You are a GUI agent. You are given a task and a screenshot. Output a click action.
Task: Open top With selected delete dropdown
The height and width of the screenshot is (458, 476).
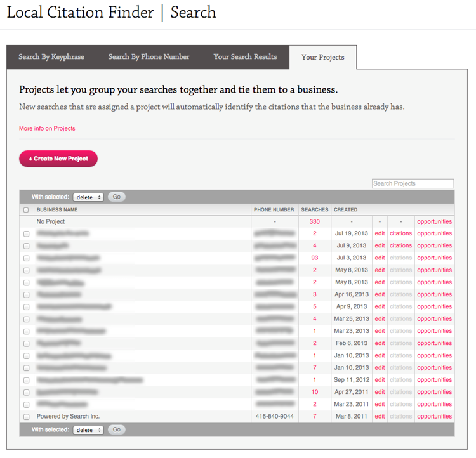(x=88, y=197)
